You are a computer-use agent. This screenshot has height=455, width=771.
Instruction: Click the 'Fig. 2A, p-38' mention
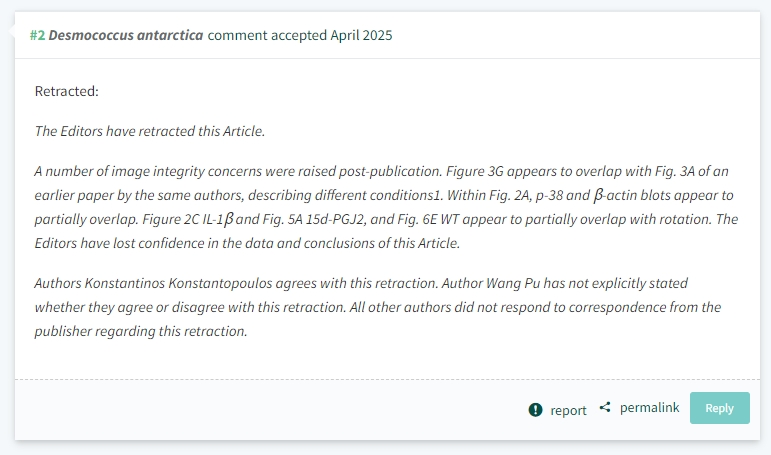click(526, 195)
